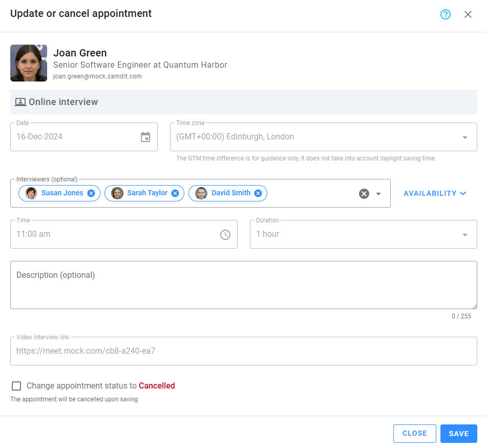The height and width of the screenshot is (448, 486).
Task: Clear all interviewers using the X icon
Action: coord(364,193)
